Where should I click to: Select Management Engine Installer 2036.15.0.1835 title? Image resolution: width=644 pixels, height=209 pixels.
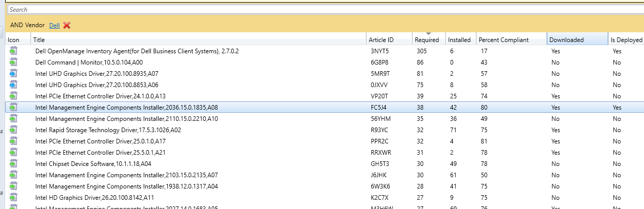click(127, 108)
